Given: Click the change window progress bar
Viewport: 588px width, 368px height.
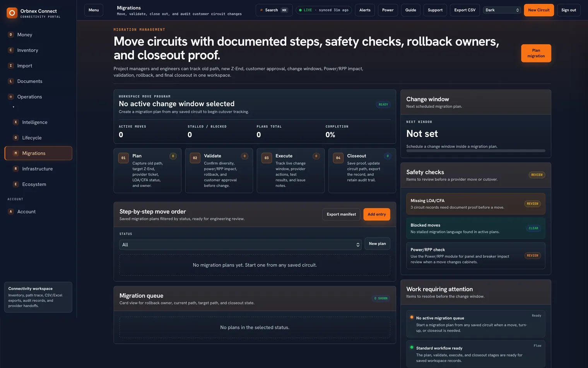Looking at the screenshot, I should 476,151.
